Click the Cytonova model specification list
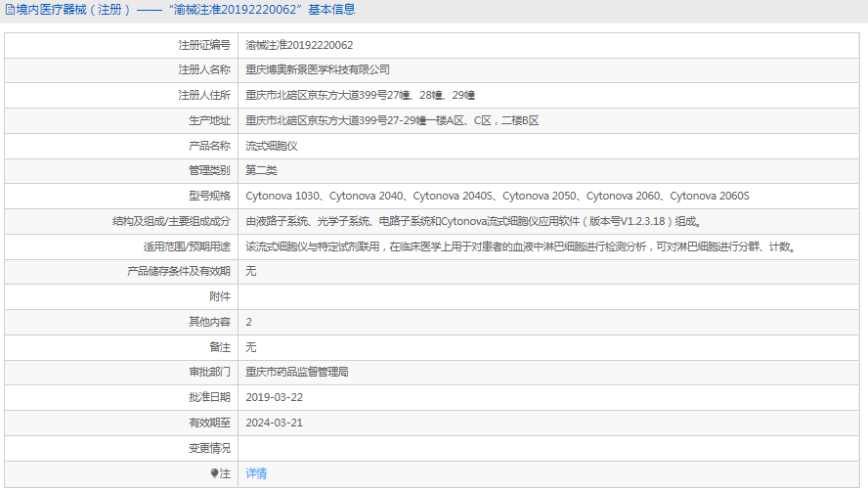The height and width of the screenshot is (490, 868). coord(497,197)
